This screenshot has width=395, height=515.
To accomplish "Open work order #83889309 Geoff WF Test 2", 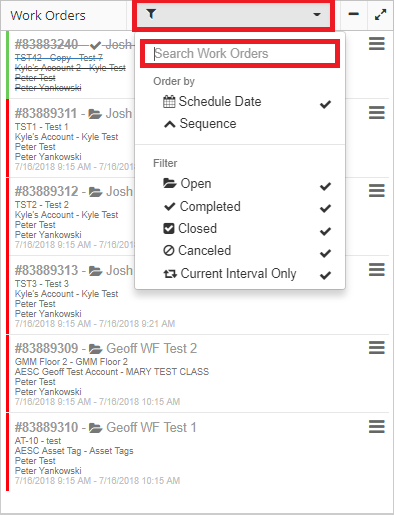I will (106, 348).
